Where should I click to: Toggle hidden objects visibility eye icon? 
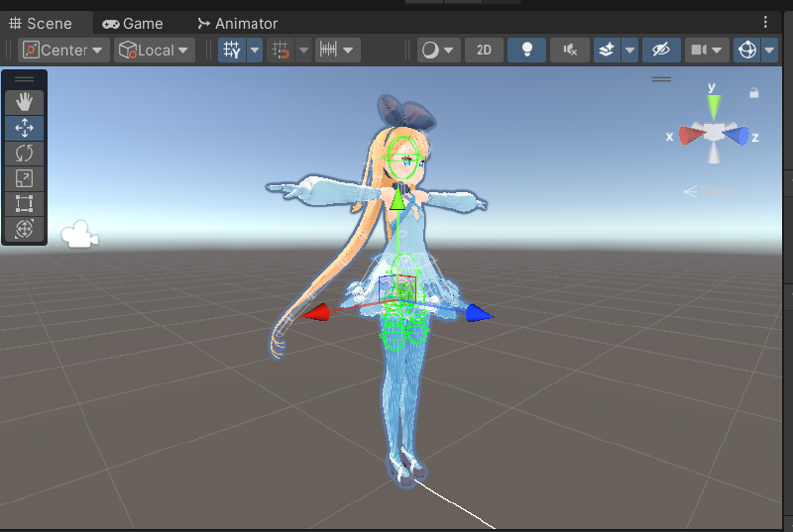coord(660,50)
